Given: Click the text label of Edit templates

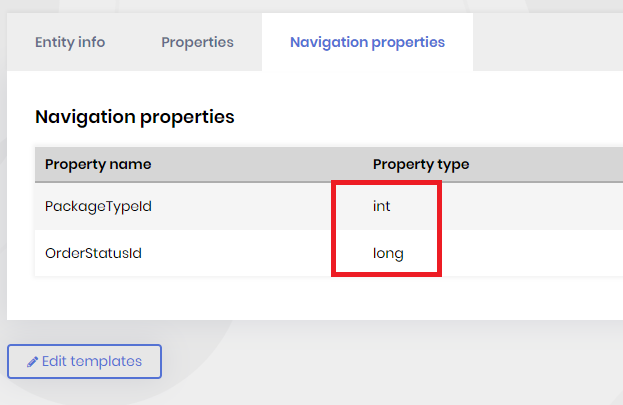Looking at the screenshot, I should point(92,362).
